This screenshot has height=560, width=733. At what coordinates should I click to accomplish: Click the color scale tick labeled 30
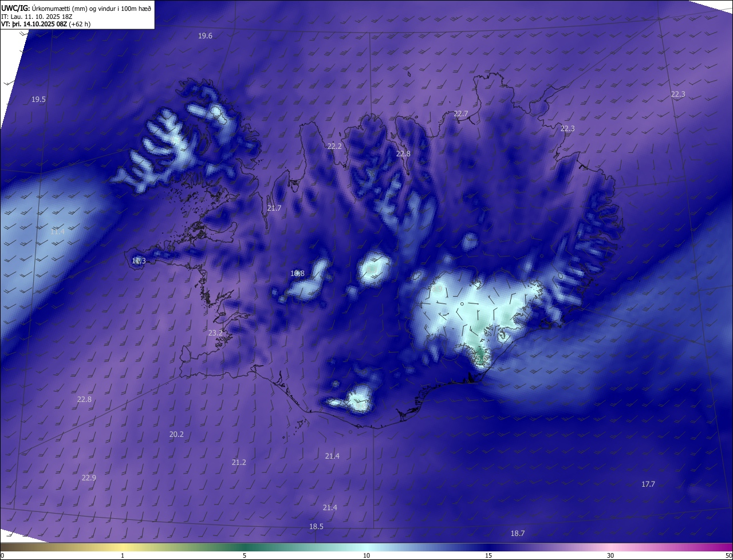click(610, 555)
